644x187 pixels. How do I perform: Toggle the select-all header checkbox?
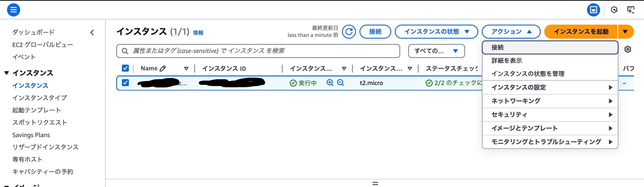pyautogui.click(x=125, y=68)
